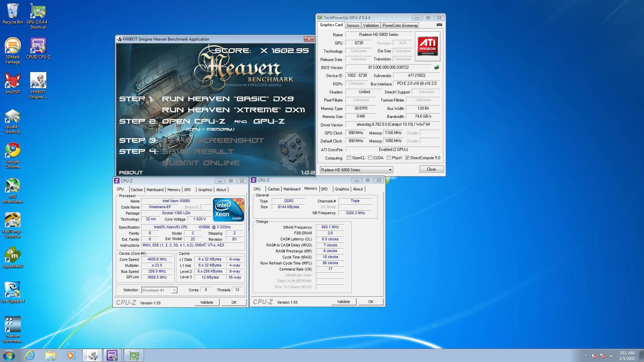This screenshot has width=644, height=362.
Task: Select AquaMark3 desktop icon
Action: [12, 258]
